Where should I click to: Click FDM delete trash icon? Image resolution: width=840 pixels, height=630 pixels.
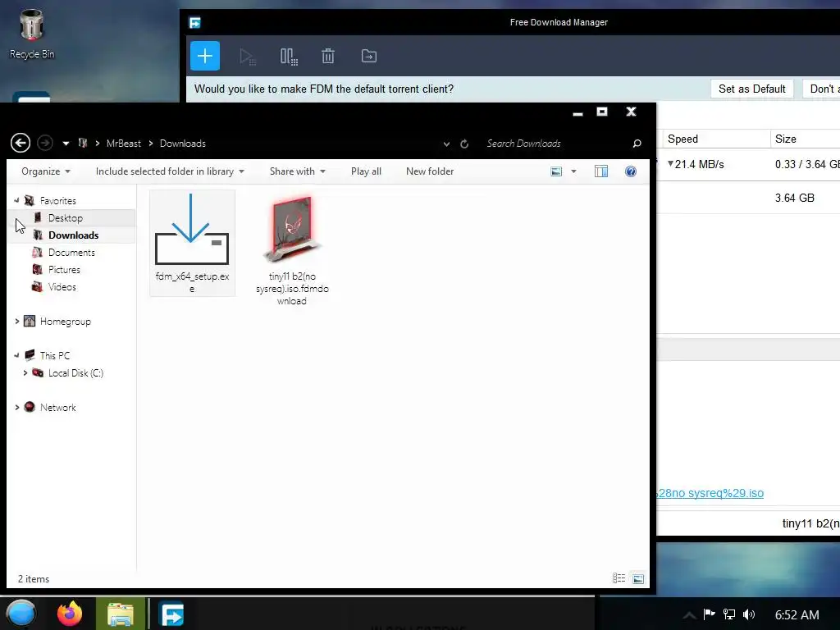(x=328, y=56)
